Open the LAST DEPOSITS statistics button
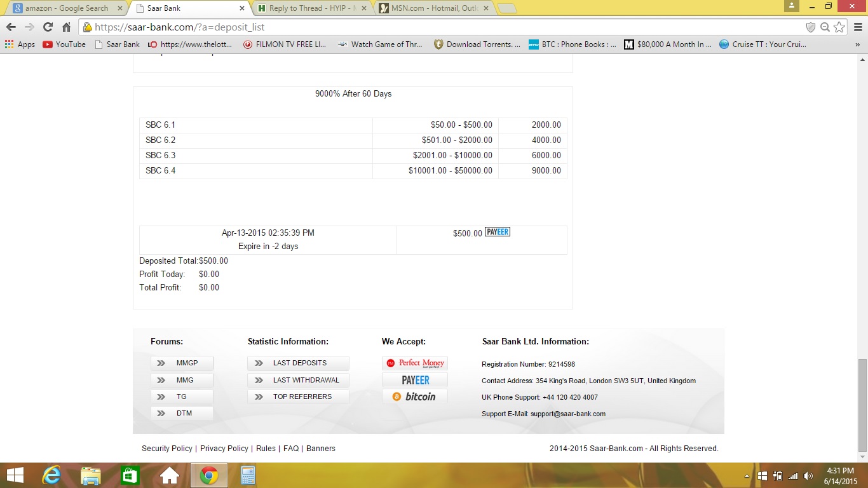This screenshot has height=488, width=868. [x=299, y=363]
